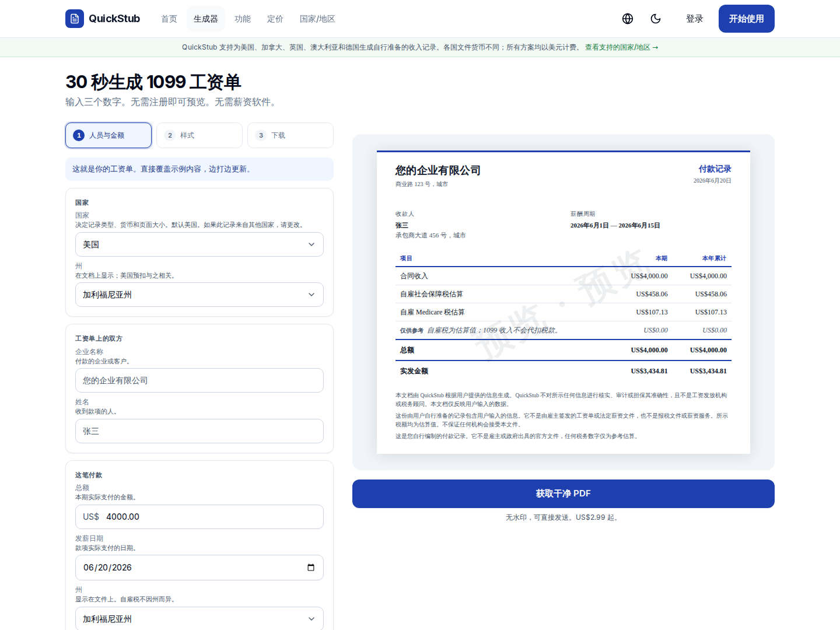
Task: Switch to step 3 下载 tab
Action: click(x=290, y=135)
